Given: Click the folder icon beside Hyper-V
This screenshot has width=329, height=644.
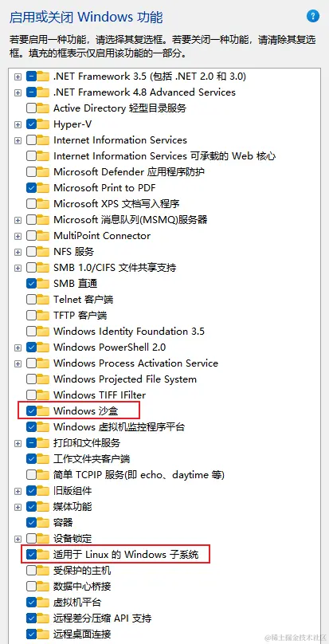Looking at the screenshot, I should [x=43, y=124].
